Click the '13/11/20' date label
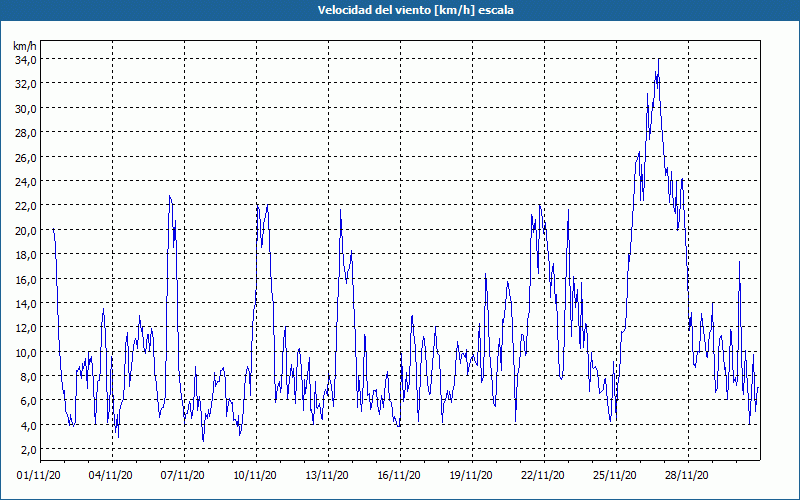800x500 pixels. [327, 476]
